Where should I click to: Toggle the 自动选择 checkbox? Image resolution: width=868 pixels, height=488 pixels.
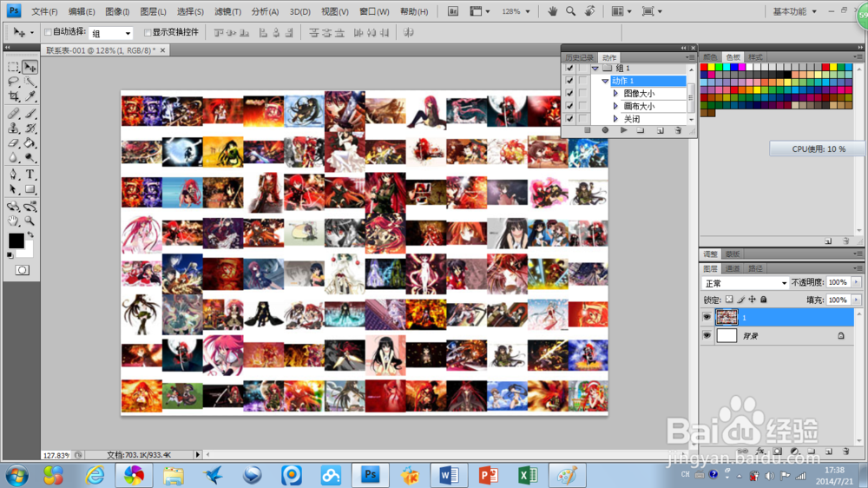tap(48, 32)
